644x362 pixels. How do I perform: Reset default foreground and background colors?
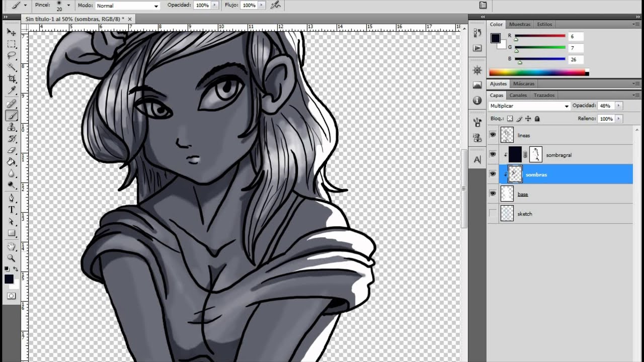7,269
